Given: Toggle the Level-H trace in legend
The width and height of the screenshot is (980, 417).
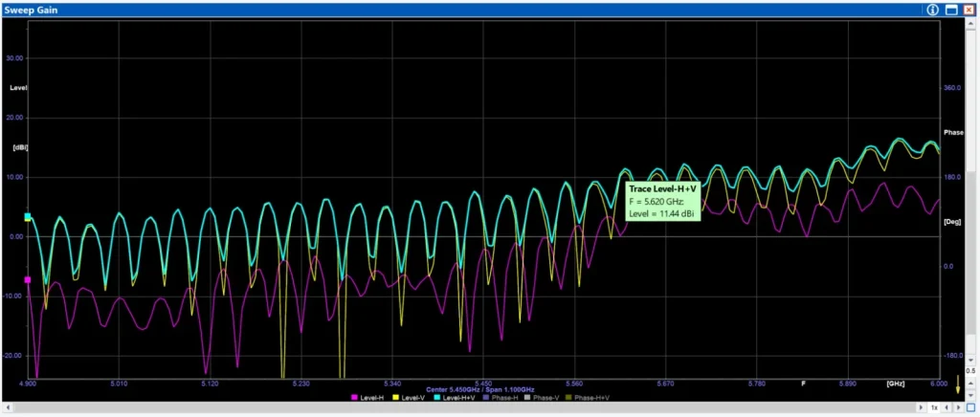Looking at the screenshot, I should (x=367, y=398).
